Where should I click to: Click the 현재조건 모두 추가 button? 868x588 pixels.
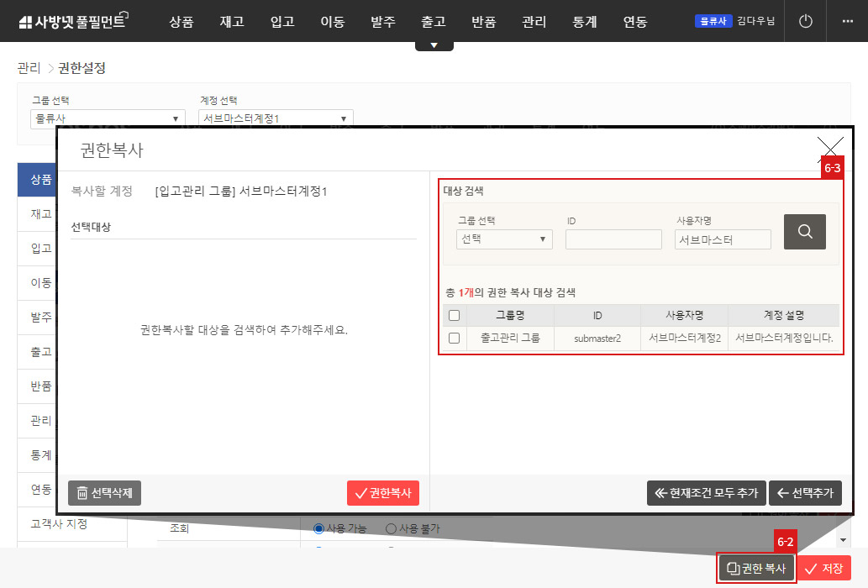pos(706,493)
